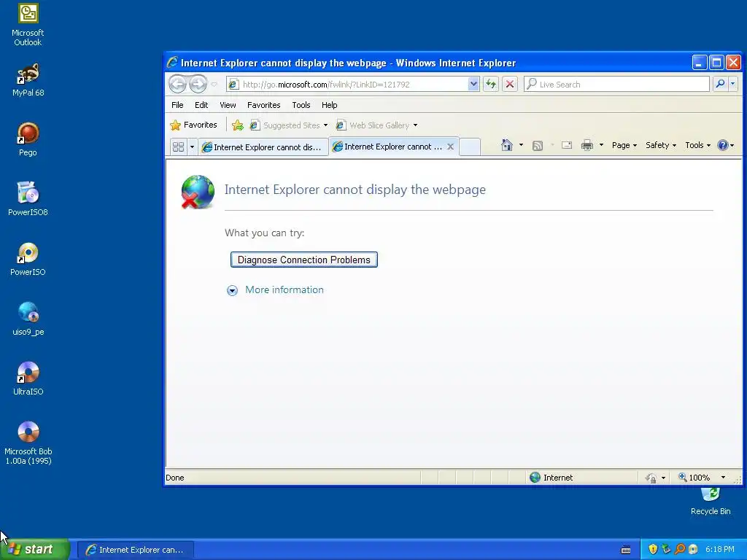Select the PowerISO8 desktop icon
The width and height of the screenshot is (747, 560).
(28, 199)
